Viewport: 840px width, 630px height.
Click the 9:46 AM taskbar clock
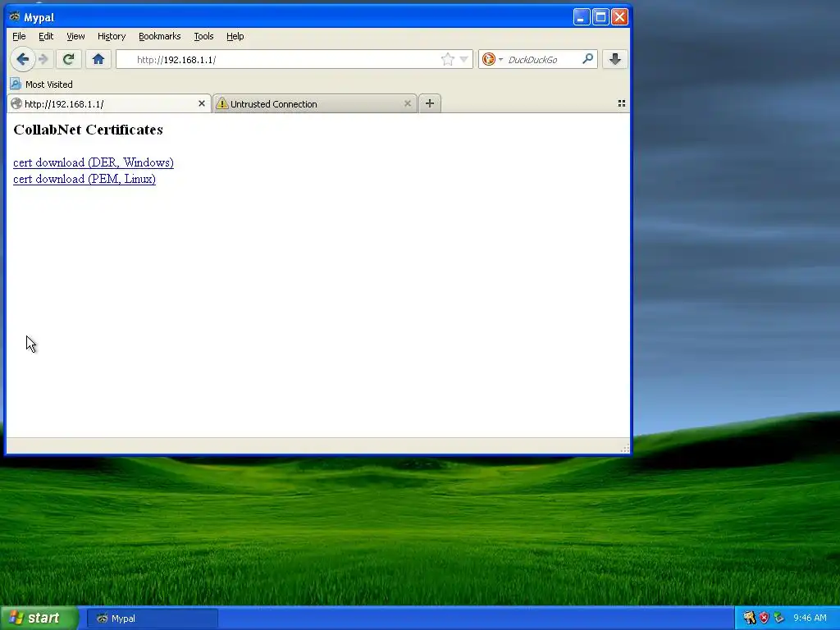[x=810, y=619]
